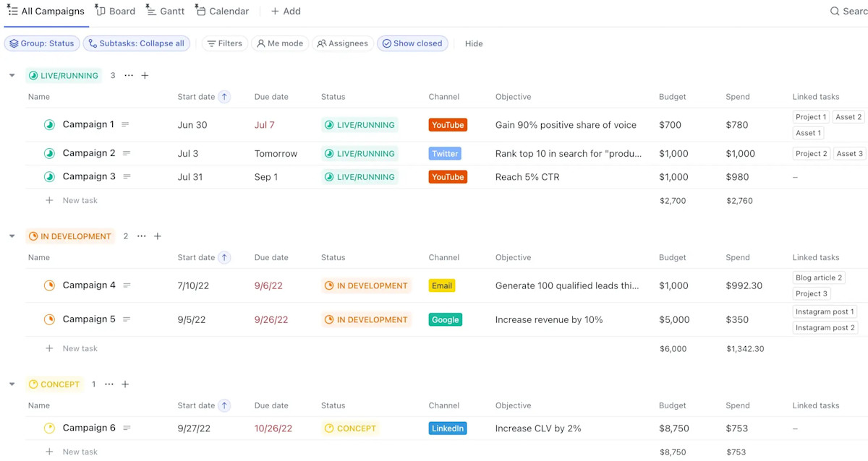The width and height of the screenshot is (868, 461).
Task: Click Campaign 1's status circle icon
Action: click(x=48, y=124)
